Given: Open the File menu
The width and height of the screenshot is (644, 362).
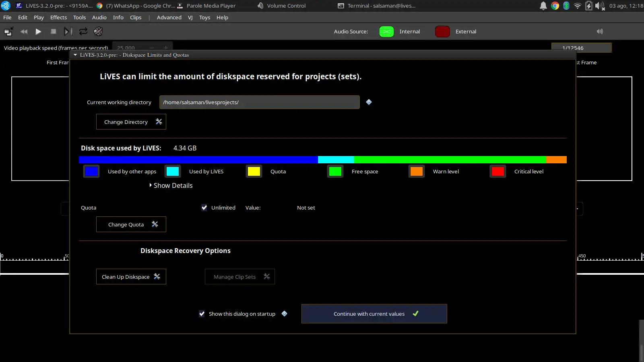Looking at the screenshot, I should tap(7, 17).
